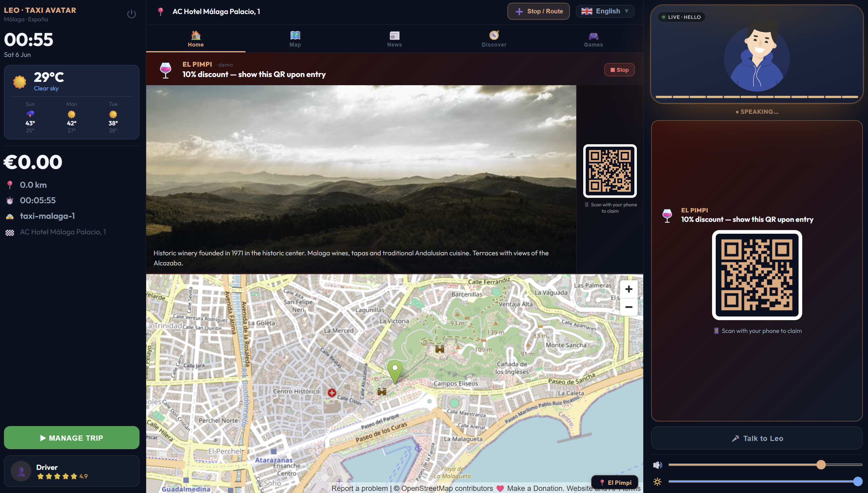This screenshot has width=868, height=493.
Task: Click the LIVE · HELLO status badge
Action: [x=681, y=17]
